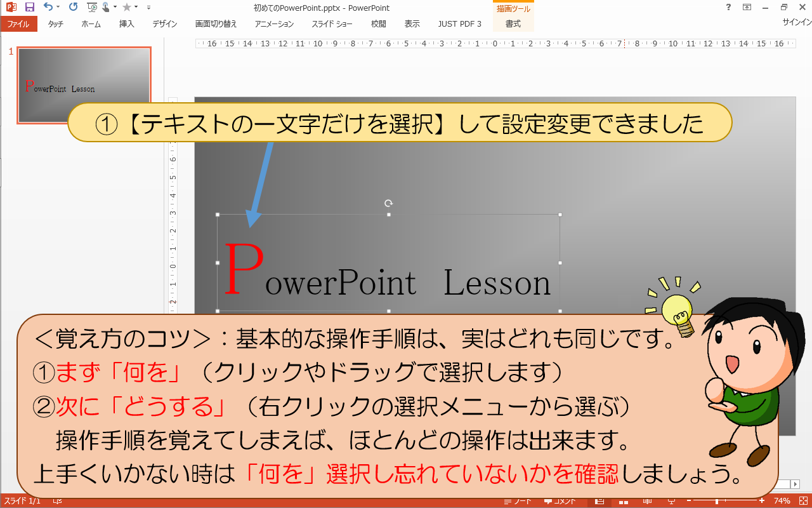Open the Touch/Mouse mode dropdown arrow

click(x=115, y=8)
